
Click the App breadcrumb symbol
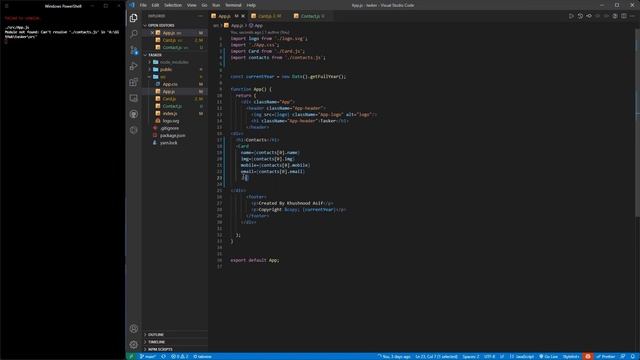click(x=256, y=25)
